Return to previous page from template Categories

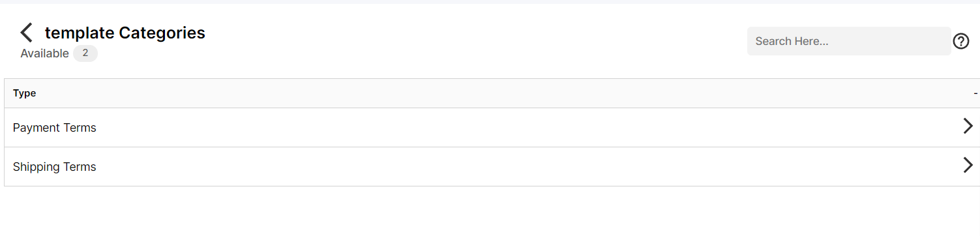pos(26,33)
